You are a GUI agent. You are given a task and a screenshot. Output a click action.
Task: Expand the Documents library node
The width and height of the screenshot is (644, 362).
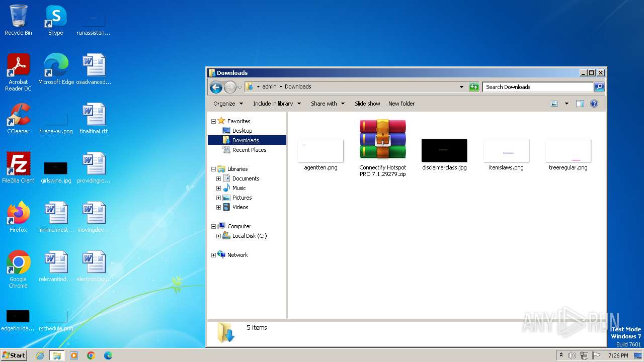point(219,178)
